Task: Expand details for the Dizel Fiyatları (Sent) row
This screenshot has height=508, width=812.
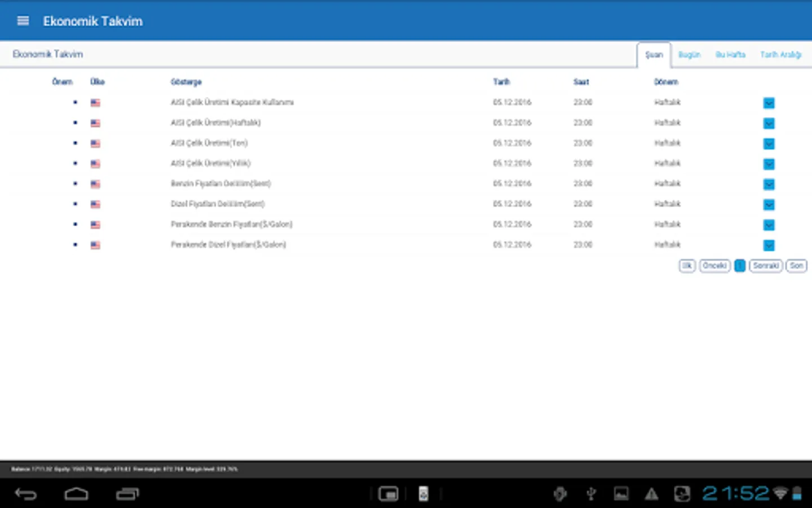Action: tap(769, 204)
